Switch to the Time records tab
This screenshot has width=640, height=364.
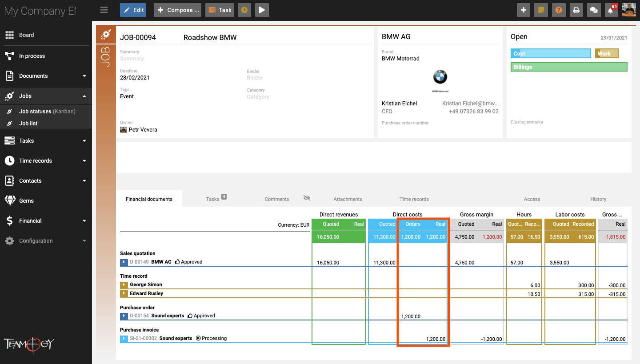click(414, 199)
